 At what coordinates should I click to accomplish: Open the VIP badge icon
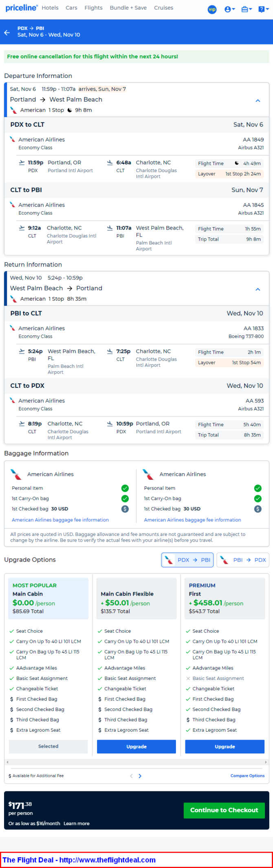tap(212, 9)
